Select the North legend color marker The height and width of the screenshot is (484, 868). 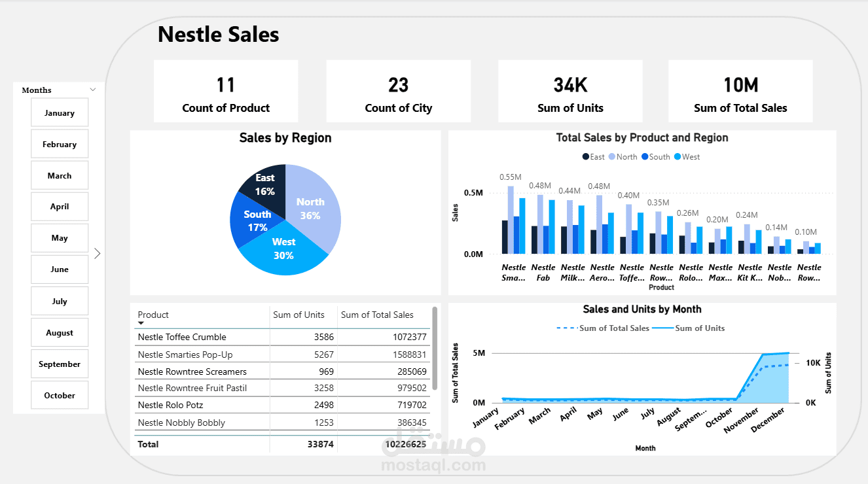point(612,157)
